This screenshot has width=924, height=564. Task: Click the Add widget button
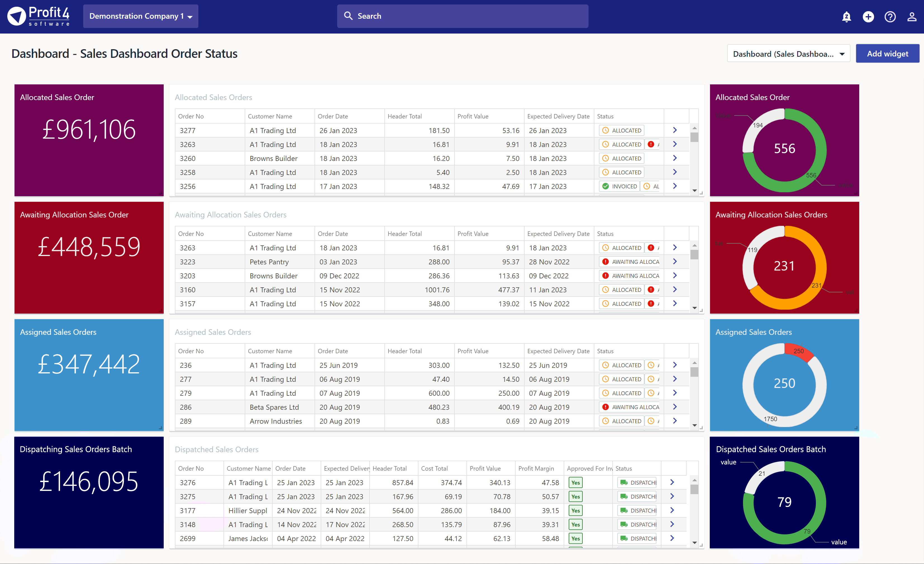point(887,54)
